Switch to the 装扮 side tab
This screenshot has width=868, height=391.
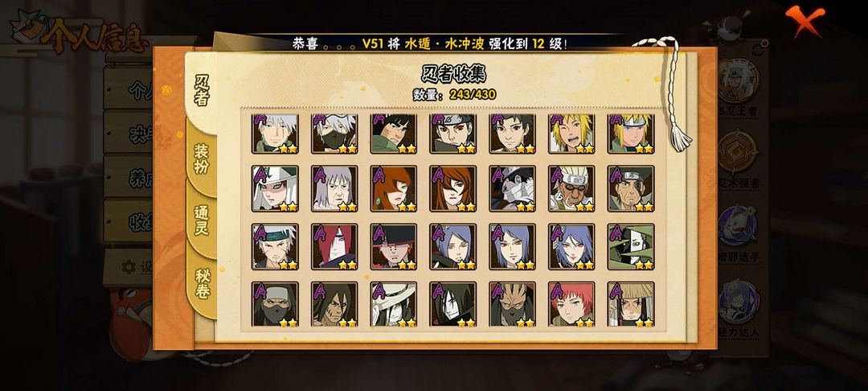[x=201, y=158]
